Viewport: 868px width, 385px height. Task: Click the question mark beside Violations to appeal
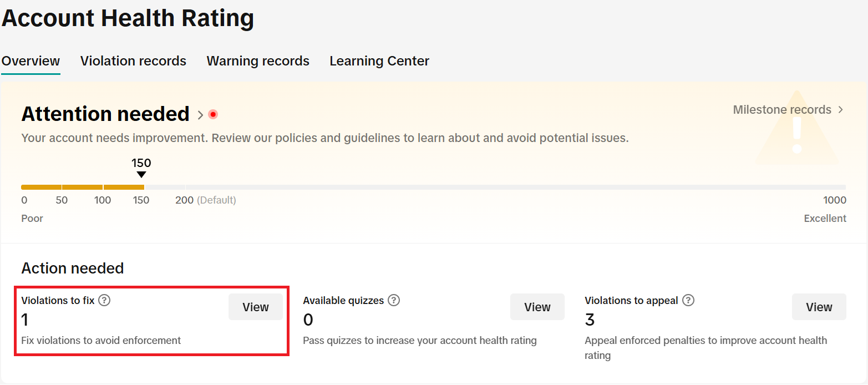(688, 301)
